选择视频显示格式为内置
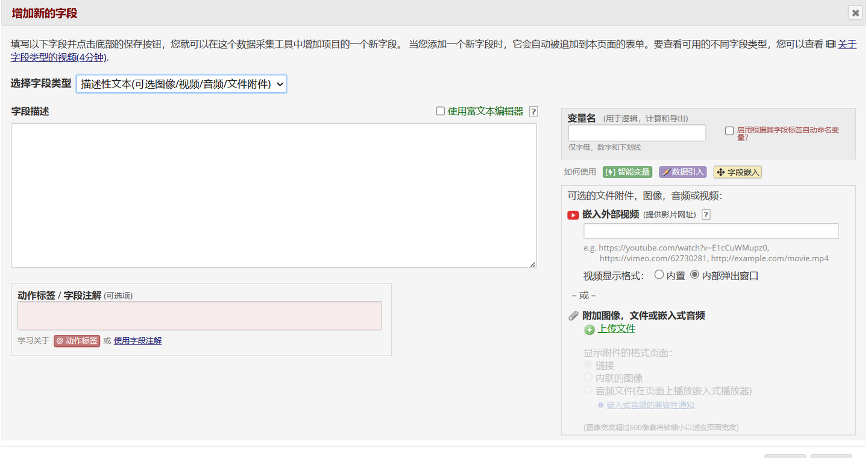Image resolution: width=868 pixels, height=458 pixels. 659,275
